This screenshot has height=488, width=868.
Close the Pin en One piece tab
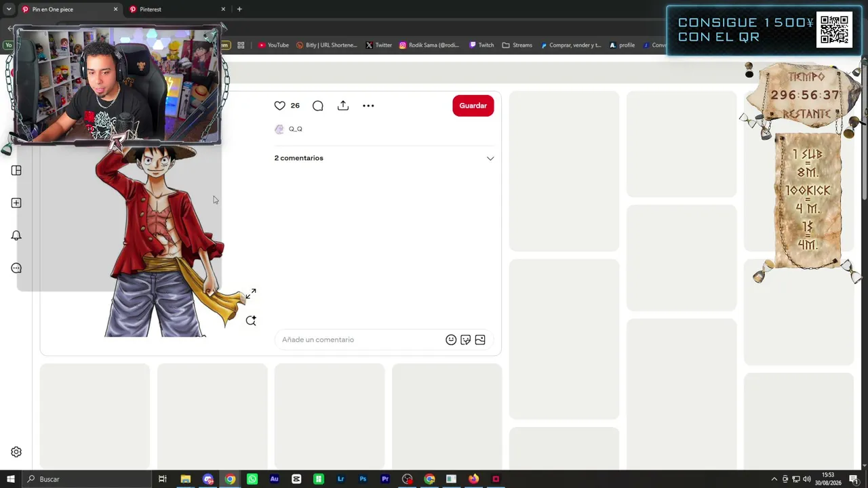115,9
